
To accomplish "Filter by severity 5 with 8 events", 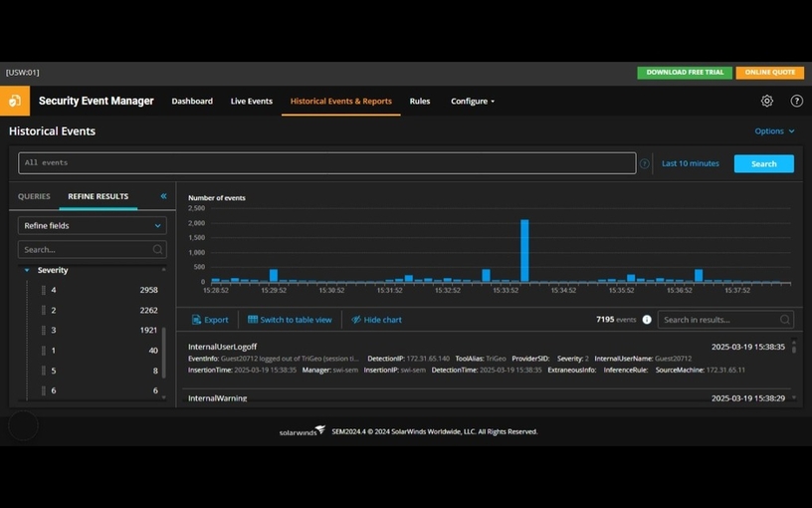I will coord(100,371).
